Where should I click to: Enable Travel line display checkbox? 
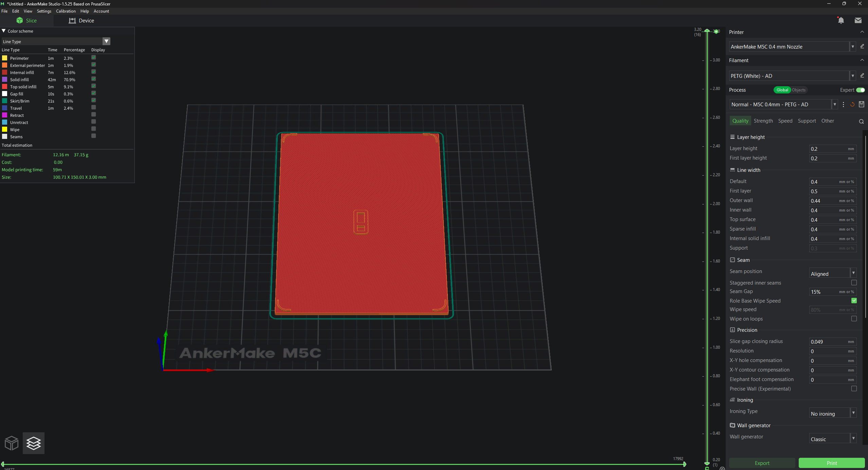(94, 107)
